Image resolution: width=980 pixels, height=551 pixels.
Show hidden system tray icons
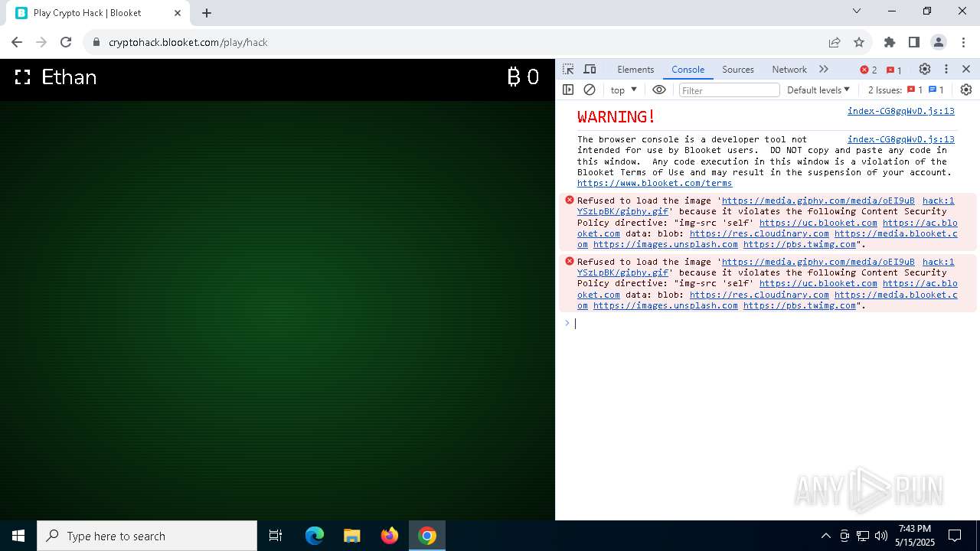[x=825, y=536]
